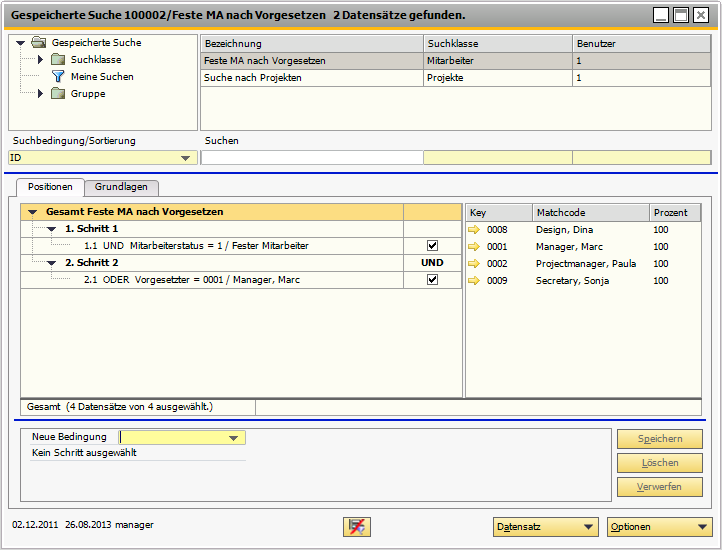Collapse the 1. Schritt 1 node
Image resolution: width=722 pixels, height=550 pixels.
click(x=52, y=229)
